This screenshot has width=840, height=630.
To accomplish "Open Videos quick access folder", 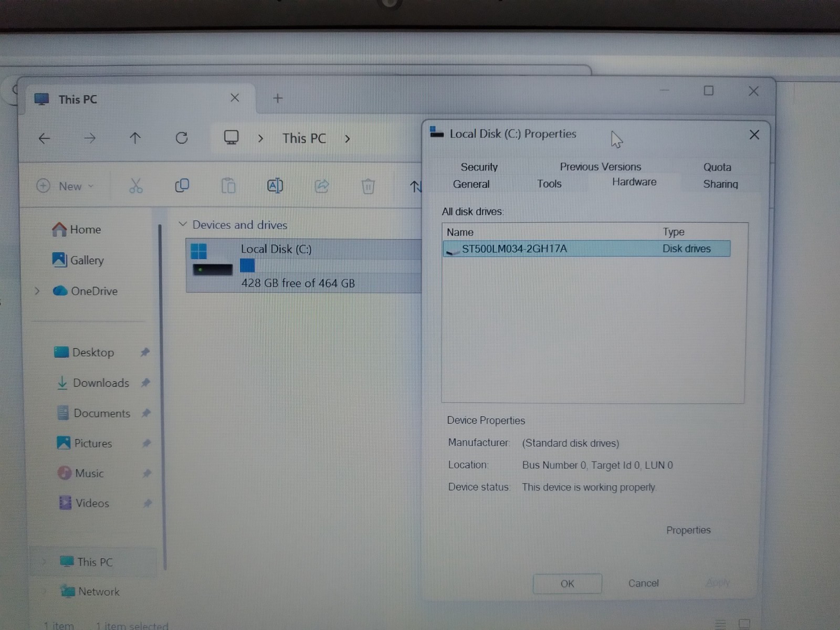I will click(x=84, y=503).
